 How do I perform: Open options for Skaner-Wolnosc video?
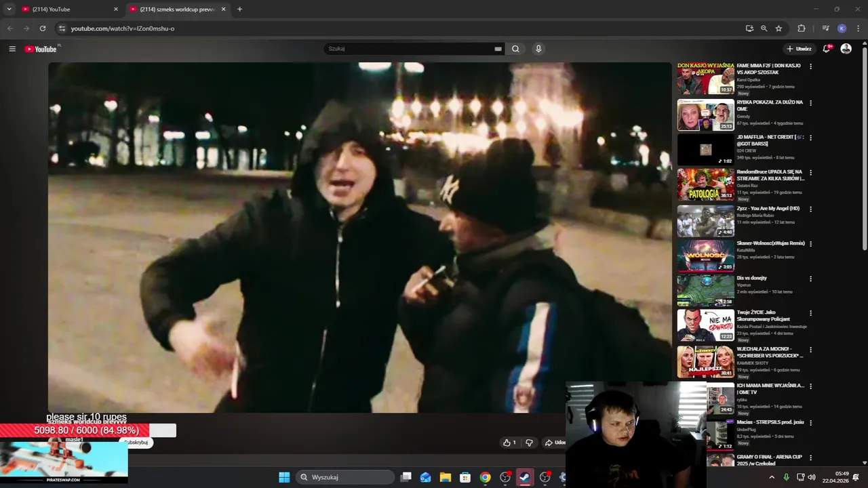tap(810, 244)
